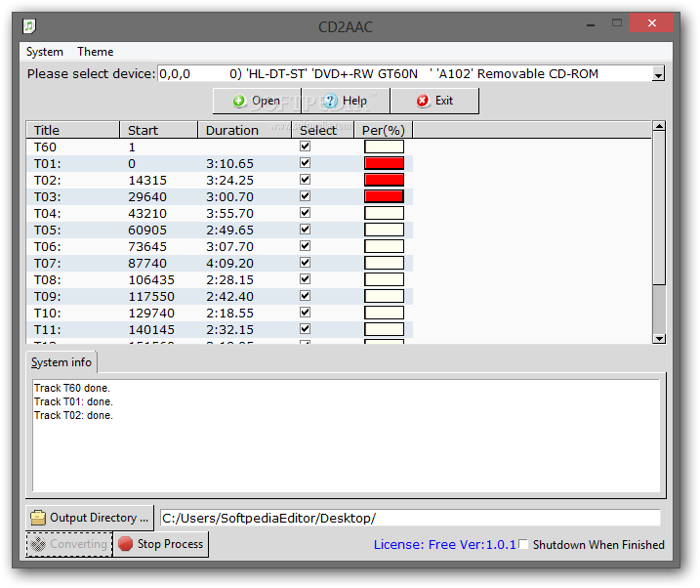Uncheck the T10 track checkbox
The width and height of the screenshot is (700, 588).
(305, 313)
